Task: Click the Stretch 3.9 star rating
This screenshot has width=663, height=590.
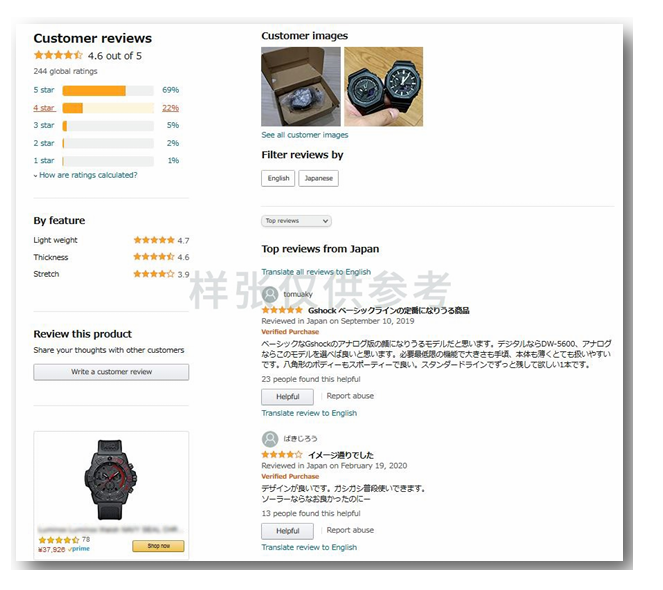Action: click(x=154, y=274)
